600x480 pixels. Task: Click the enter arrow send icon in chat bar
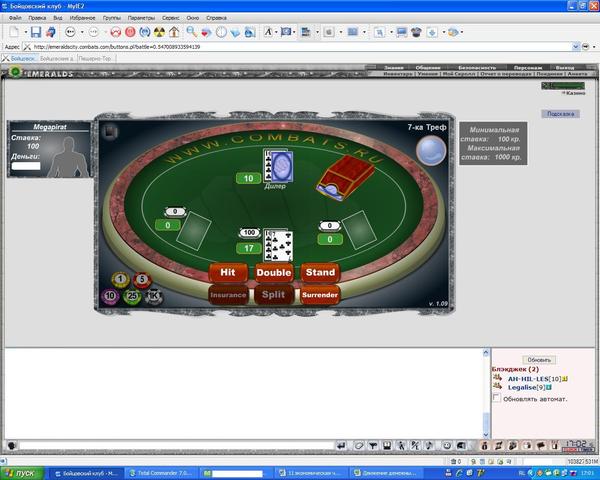tap(341, 446)
